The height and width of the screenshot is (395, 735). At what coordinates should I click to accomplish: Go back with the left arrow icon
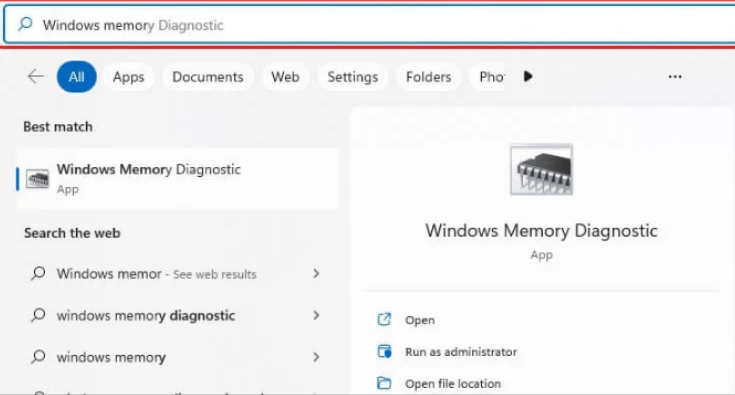point(36,76)
